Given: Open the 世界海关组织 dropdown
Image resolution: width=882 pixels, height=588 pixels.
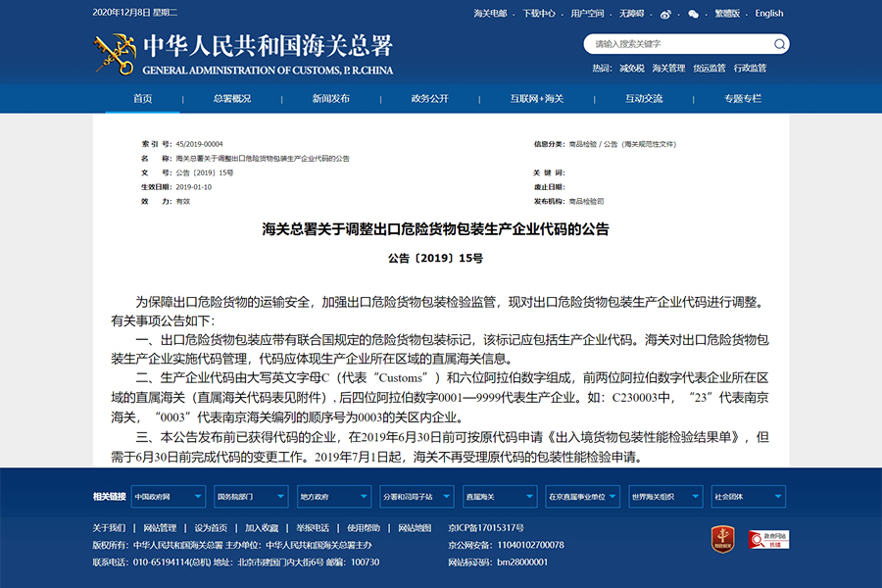Looking at the screenshot, I should pyautogui.click(x=665, y=496).
